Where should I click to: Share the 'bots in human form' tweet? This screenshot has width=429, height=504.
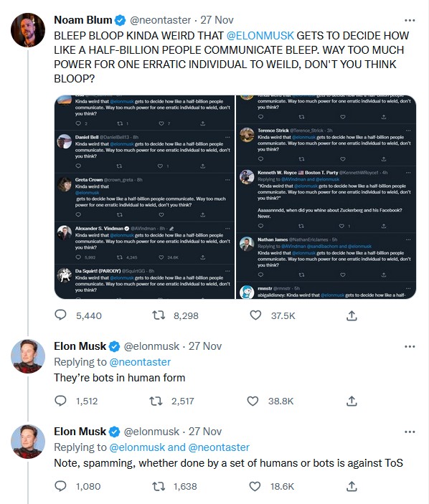tap(352, 401)
